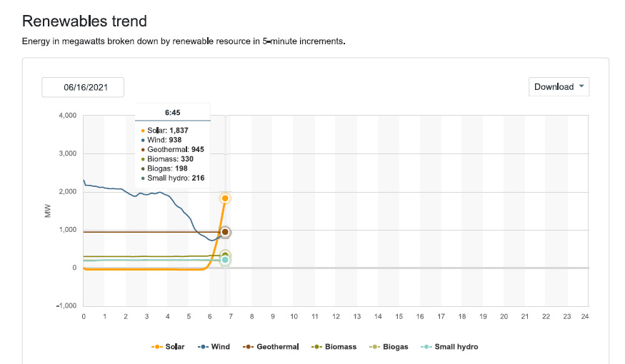Click the 4,000 label on y-axis
The width and height of the screenshot is (625, 364).
(x=66, y=116)
